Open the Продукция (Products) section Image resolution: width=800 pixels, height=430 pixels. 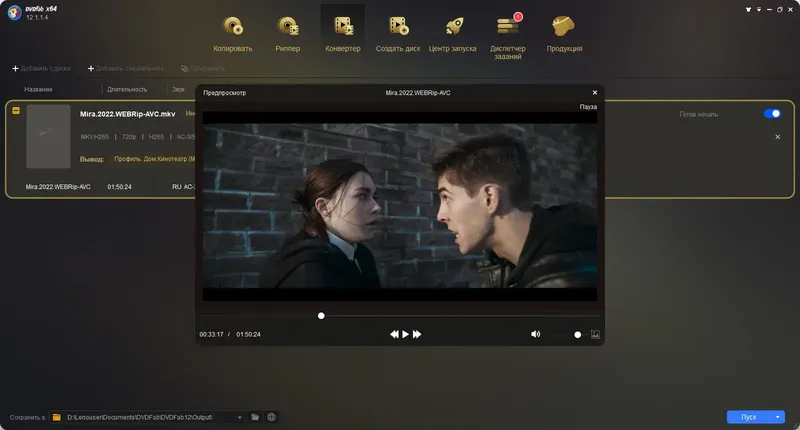564,34
